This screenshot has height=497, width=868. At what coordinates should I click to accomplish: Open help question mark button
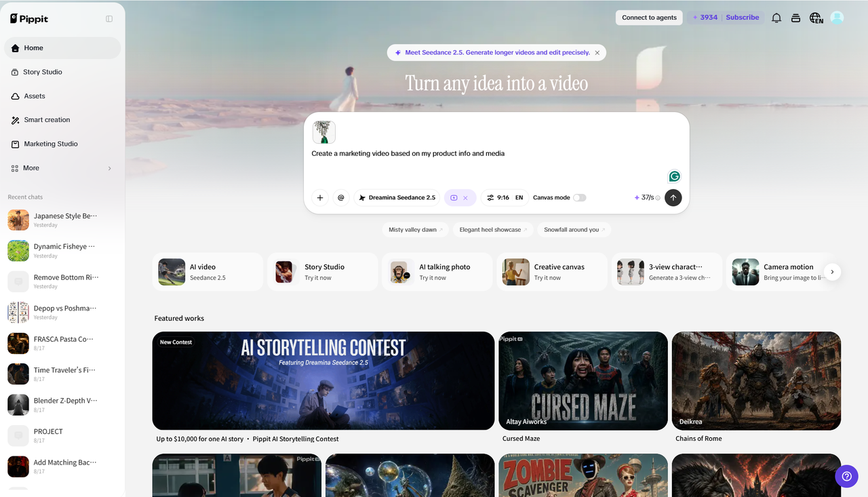(x=846, y=476)
